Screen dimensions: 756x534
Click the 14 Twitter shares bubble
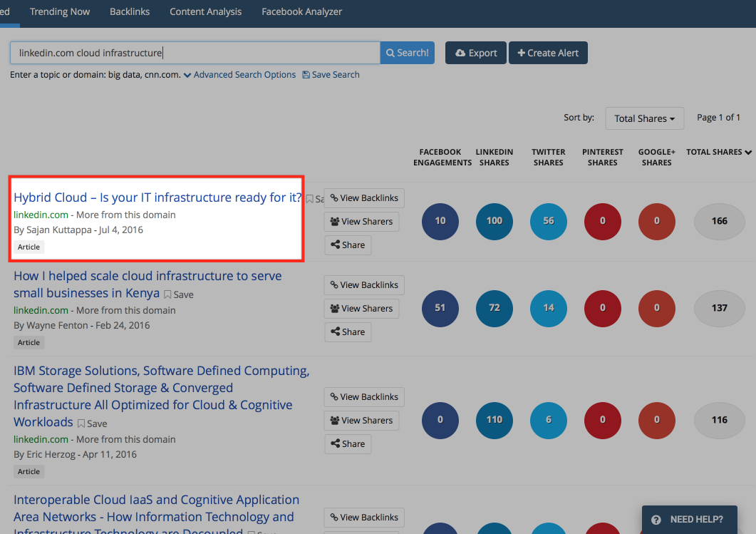tap(549, 308)
